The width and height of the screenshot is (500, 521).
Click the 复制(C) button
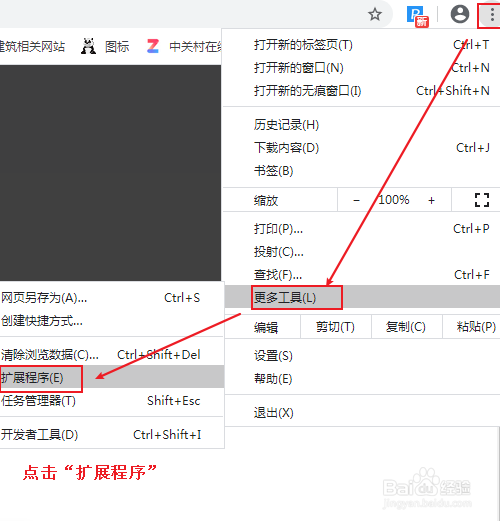[406, 327]
